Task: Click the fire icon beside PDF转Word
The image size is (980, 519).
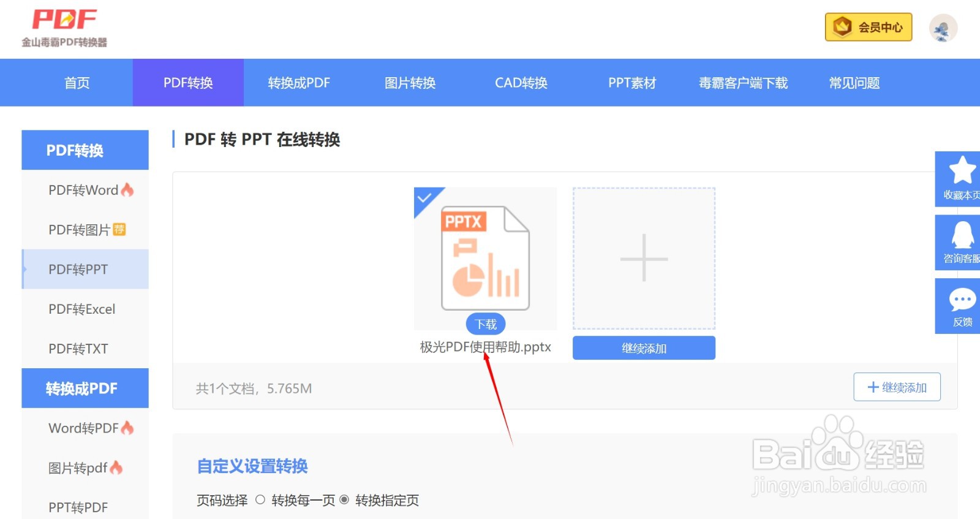Action: tap(127, 190)
